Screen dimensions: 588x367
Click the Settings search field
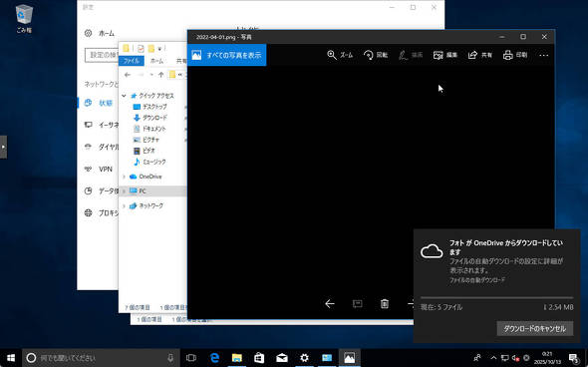point(102,55)
